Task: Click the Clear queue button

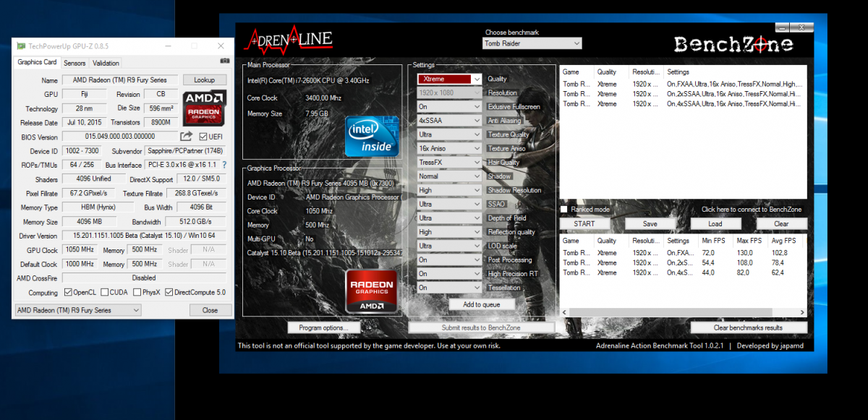Action: 781,223
